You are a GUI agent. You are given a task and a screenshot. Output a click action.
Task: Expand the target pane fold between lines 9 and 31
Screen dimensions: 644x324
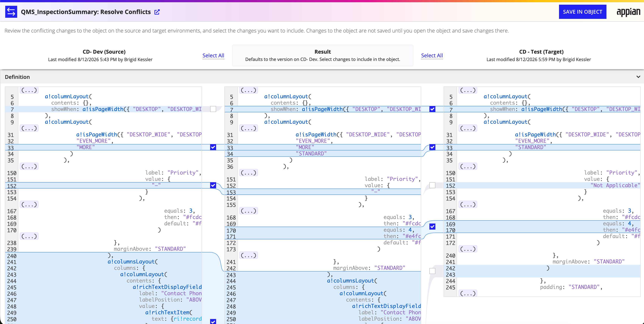[468, 128]
